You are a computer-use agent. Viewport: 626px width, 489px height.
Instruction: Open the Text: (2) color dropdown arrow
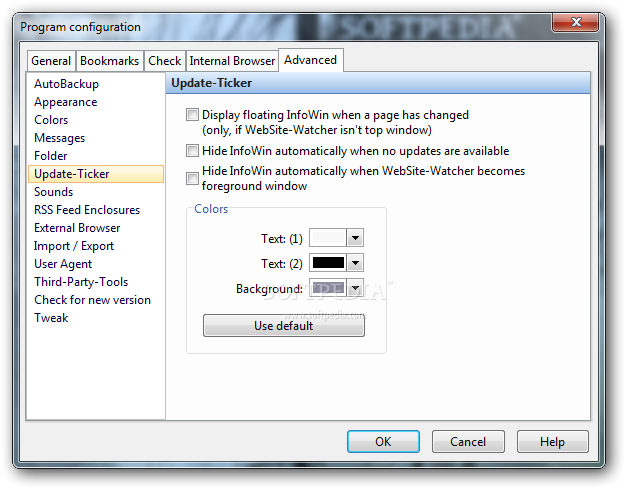[x=355, y=263]
